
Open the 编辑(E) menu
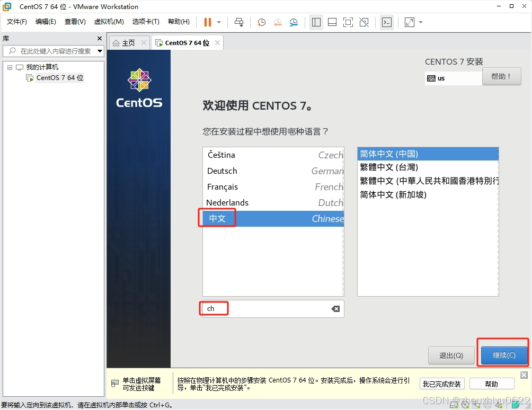click(x=46, y=22)
